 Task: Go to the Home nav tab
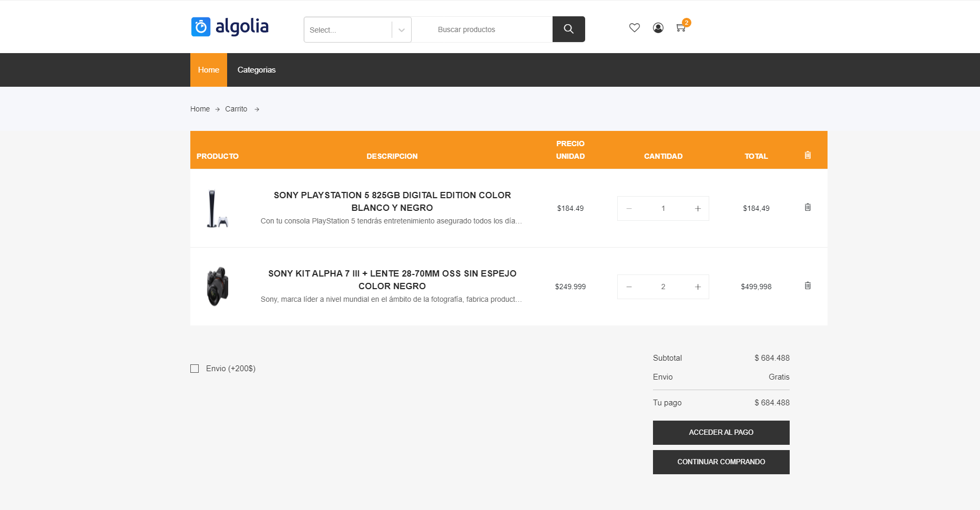click(x=209, y=70)
